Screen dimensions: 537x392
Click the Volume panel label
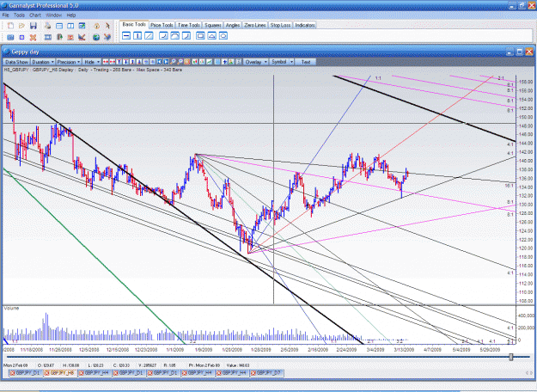click(x=11, y=309)
